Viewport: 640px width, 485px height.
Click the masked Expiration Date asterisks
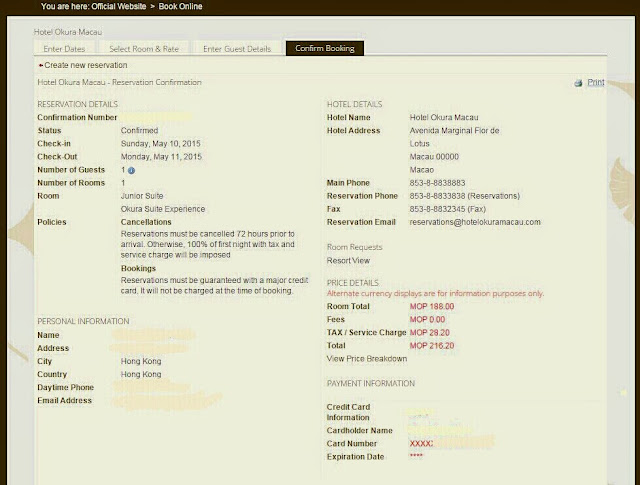pos(416,456)
